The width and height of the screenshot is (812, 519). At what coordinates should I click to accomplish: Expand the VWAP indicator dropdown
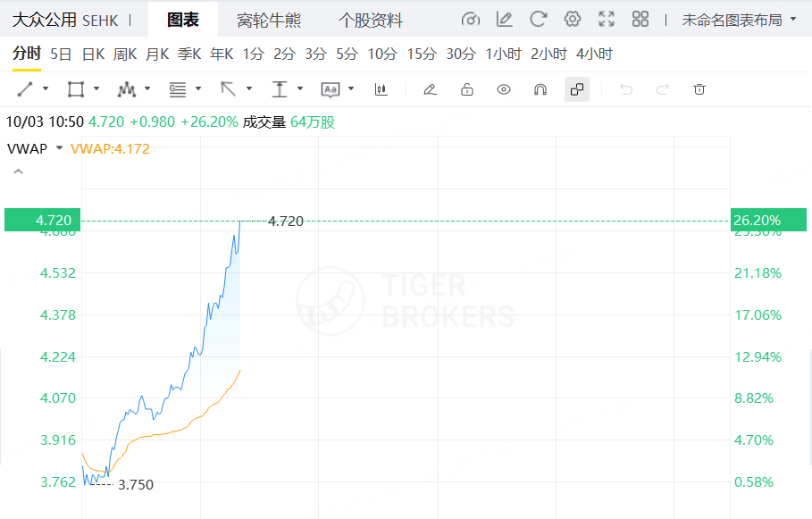pos(59,148)
